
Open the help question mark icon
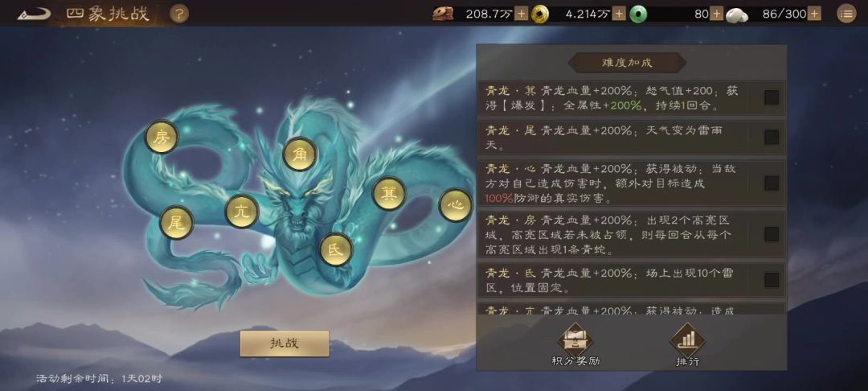pos(178,14)
